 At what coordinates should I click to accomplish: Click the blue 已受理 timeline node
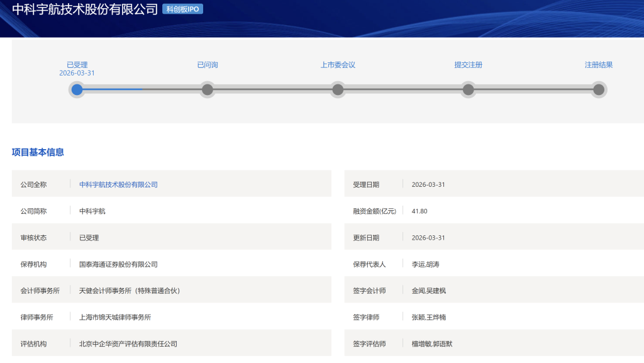click(x=77, y=90)
